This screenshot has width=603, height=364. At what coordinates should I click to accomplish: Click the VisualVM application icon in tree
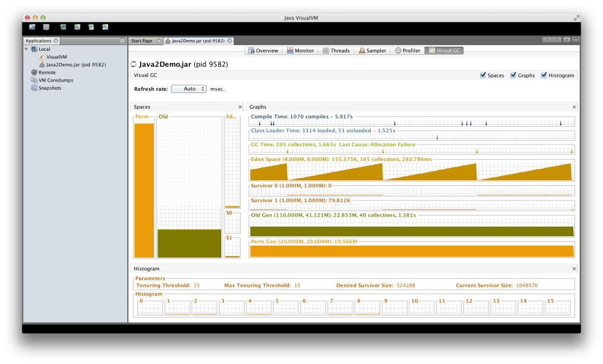point(42,57)
